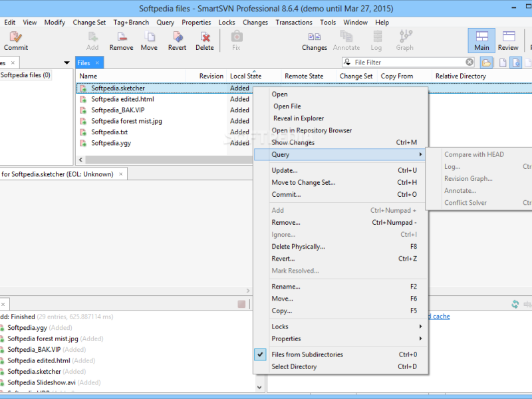Sort by the Name column header
Viewport: 532px width, 399px height.
click(x=130, y=76)
